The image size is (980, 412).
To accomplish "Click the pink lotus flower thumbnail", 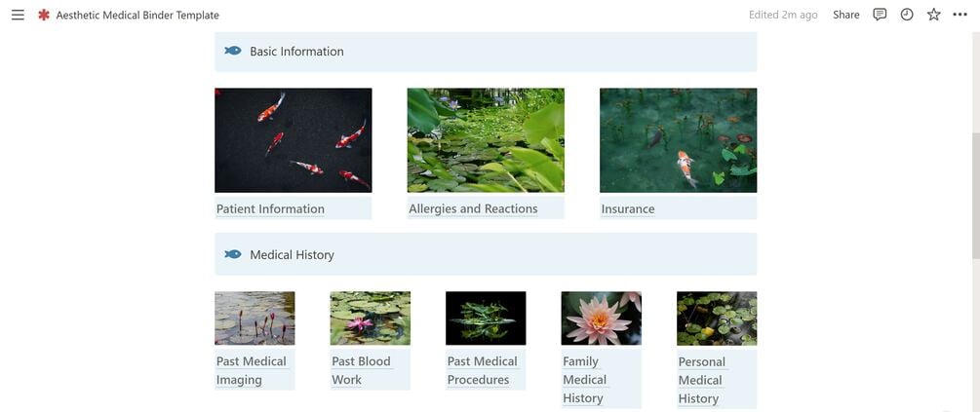I will tap(602, 318).
